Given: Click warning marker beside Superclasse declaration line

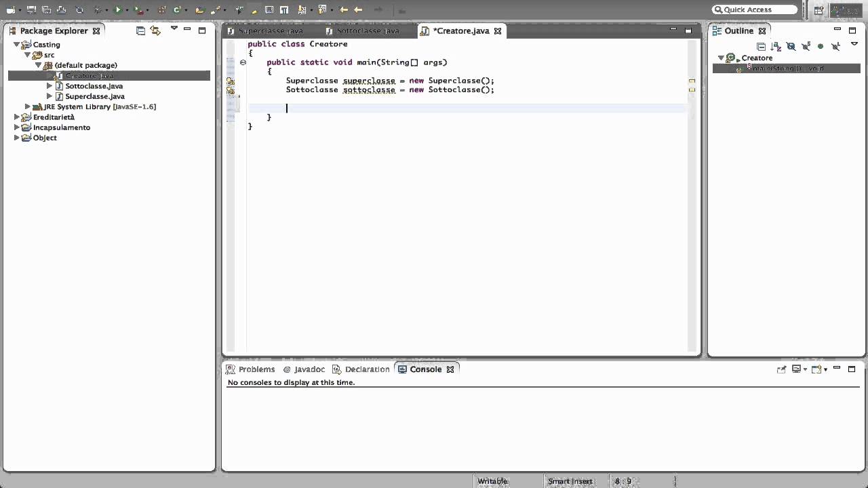Looking at the screenshot, I should tap(231, 81).
